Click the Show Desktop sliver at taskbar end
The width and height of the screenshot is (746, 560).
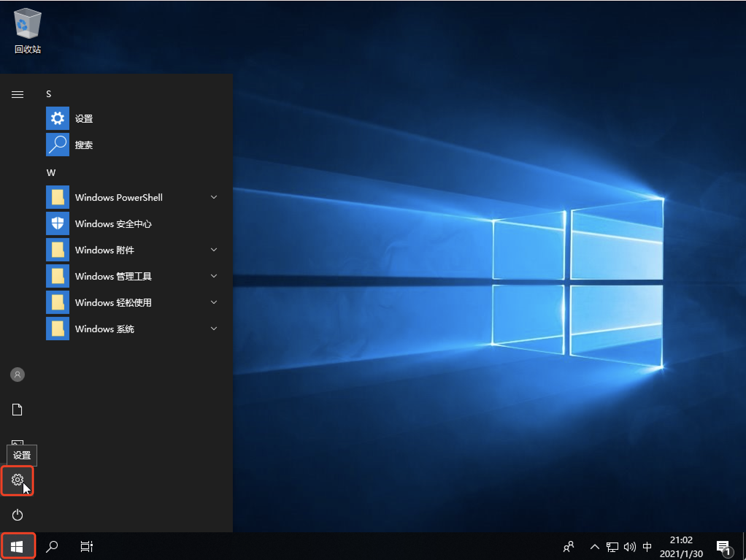pos(744,546)
